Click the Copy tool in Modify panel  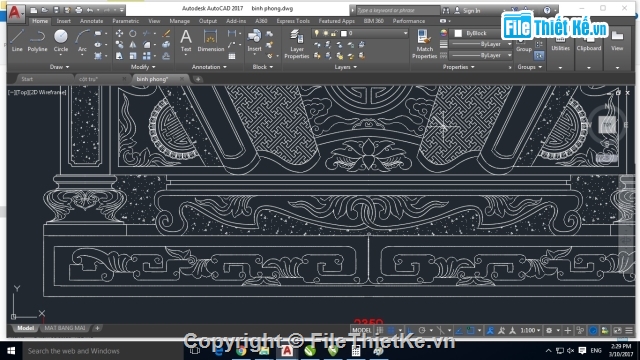point(119,44)
